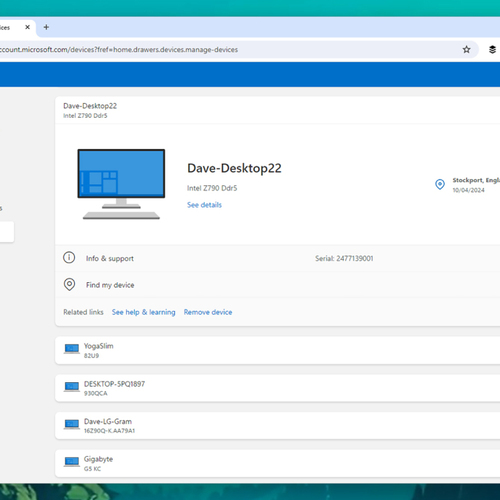The width and height of the screenshot is (500, 500).
Task: Click the Dave-Desktop22 large heading
Action: point(234,168)
